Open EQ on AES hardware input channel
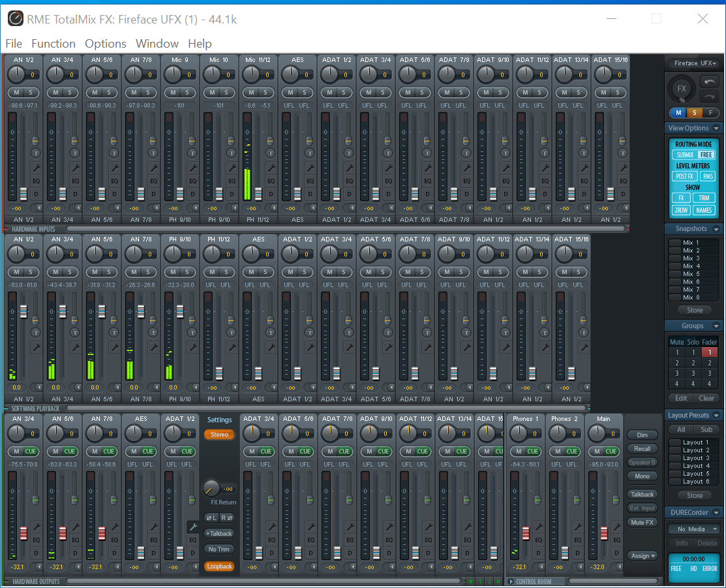This screenshot has width=726, height=588. tap(310, 181)
